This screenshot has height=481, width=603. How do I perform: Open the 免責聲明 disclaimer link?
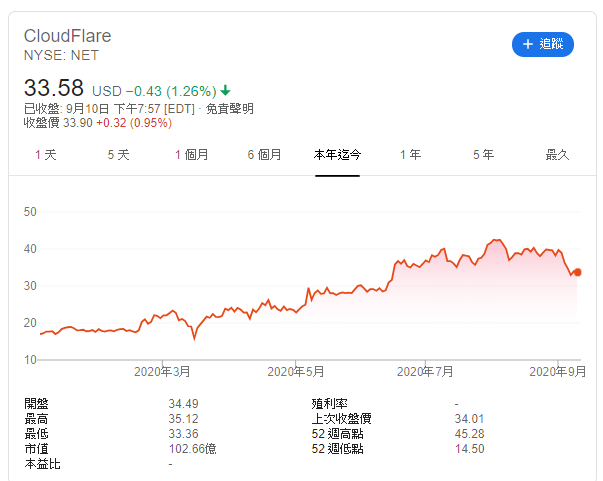[230, 109]
